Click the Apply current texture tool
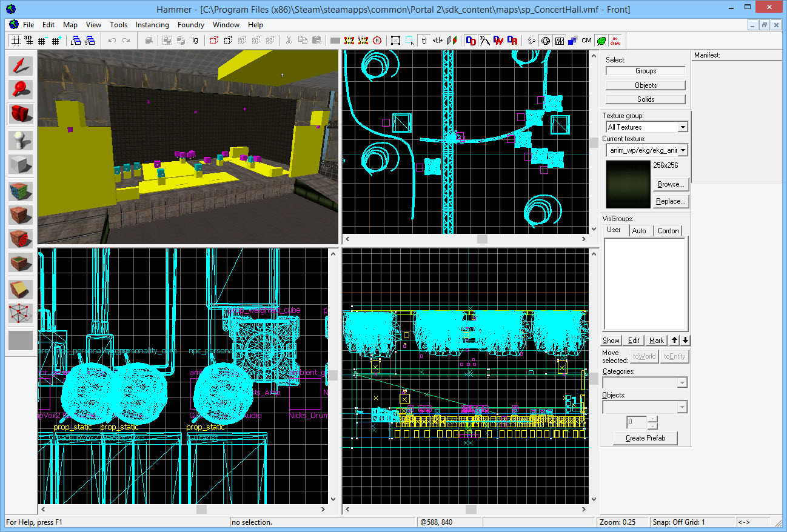 21,215
